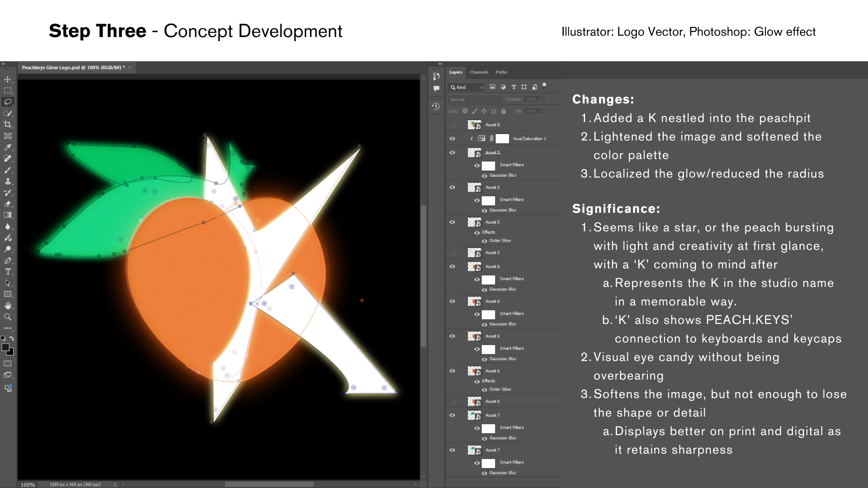
Task: Hide the Hue/Saturation 1 layer
Action: click(x=452, y=139)
